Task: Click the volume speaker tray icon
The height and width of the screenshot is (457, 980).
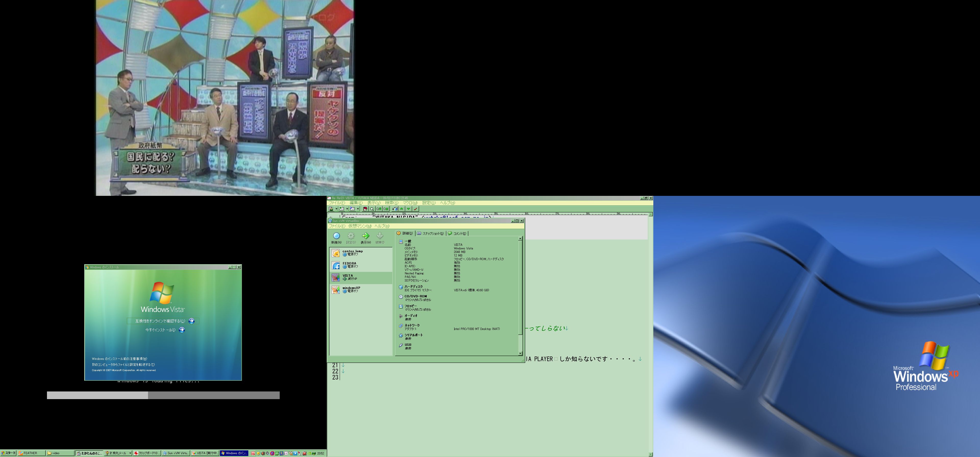Action: 263,453
